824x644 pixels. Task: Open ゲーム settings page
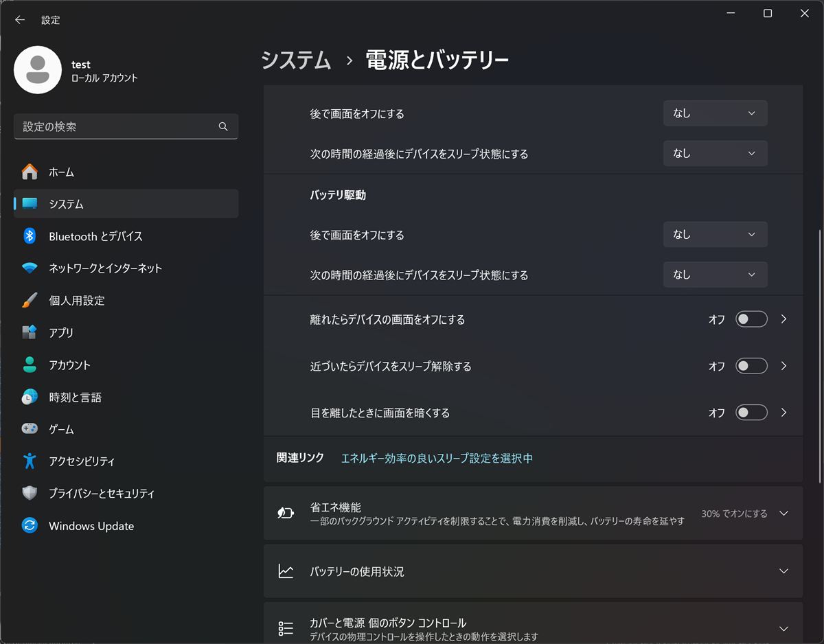pos(126,429)
